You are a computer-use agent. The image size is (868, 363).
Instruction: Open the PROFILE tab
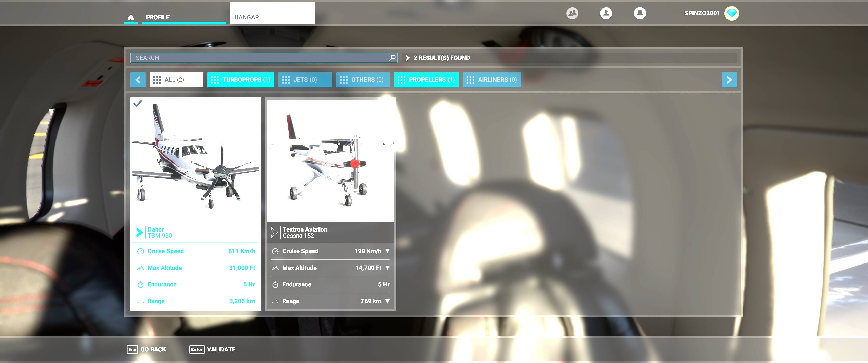coord(184,17)
